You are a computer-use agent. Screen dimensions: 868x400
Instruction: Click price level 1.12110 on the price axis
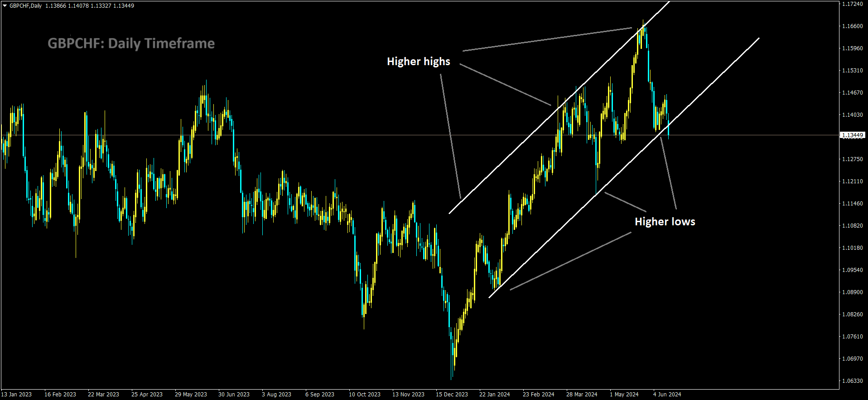[x=852, y=181]
